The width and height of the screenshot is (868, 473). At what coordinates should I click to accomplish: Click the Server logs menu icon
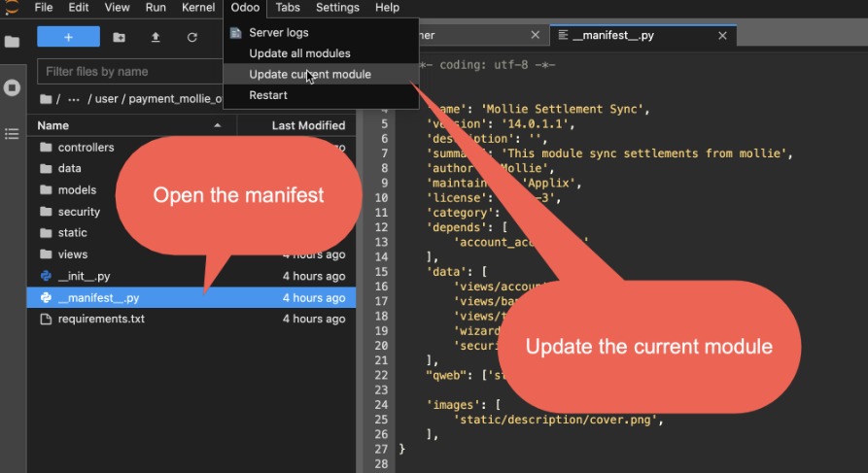tap(236, 33)
